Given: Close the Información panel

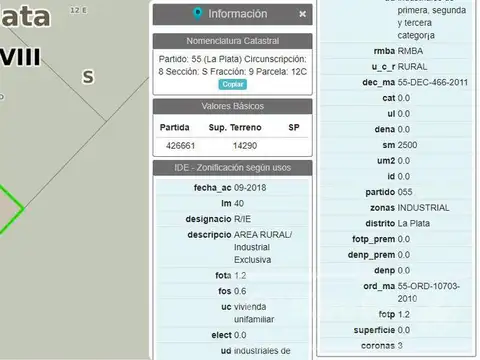Looking at the screenshot, I should pyautogui.click(x=302, y=14).
